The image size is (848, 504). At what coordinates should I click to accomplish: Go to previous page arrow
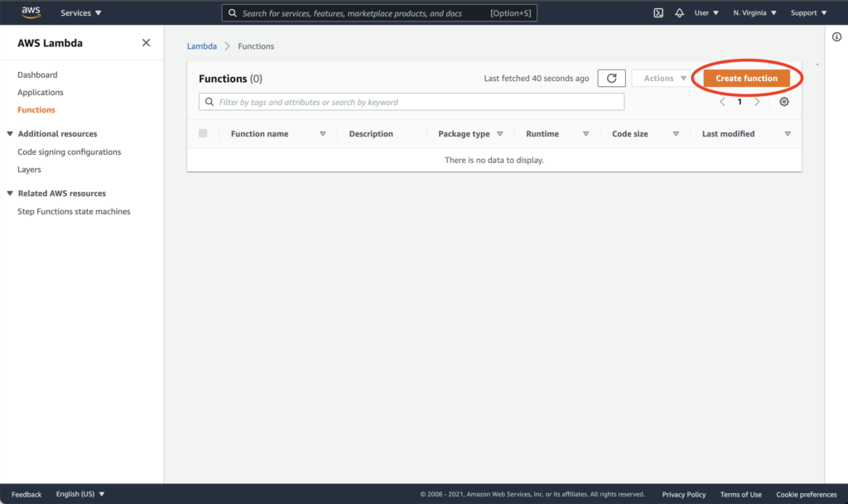coord(722,102)
